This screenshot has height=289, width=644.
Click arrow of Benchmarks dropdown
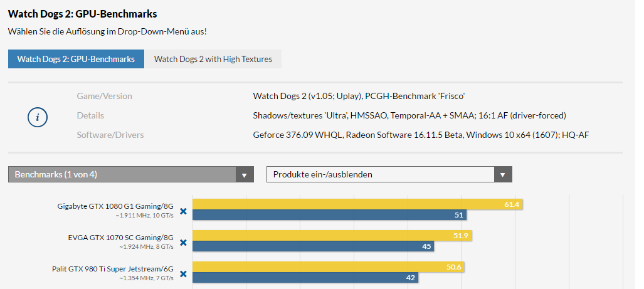245,175
